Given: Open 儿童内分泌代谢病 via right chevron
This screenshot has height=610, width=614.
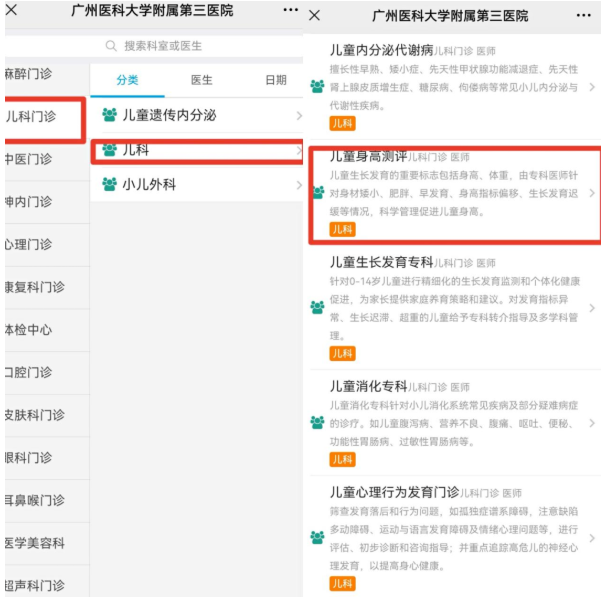Looking at the screenshot, I should pos(592,87).
